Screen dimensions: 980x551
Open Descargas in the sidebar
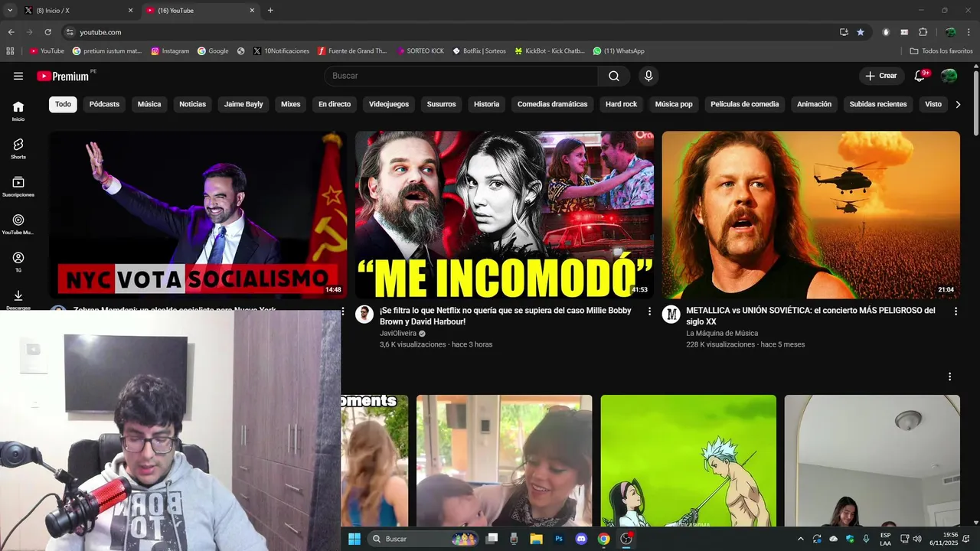point(18,299)
